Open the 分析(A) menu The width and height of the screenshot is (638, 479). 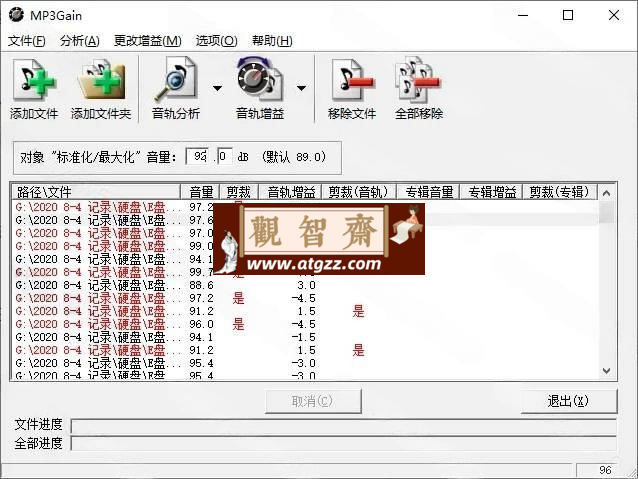tap(80, 41)
